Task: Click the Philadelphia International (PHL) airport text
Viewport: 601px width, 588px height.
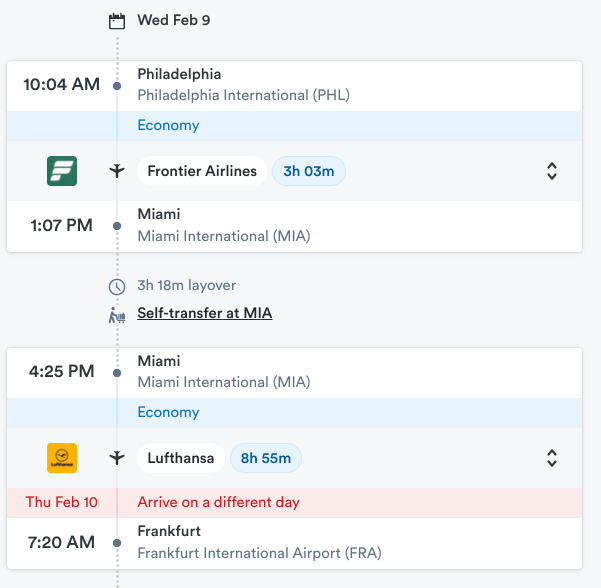Action: [x=243, y=95]
